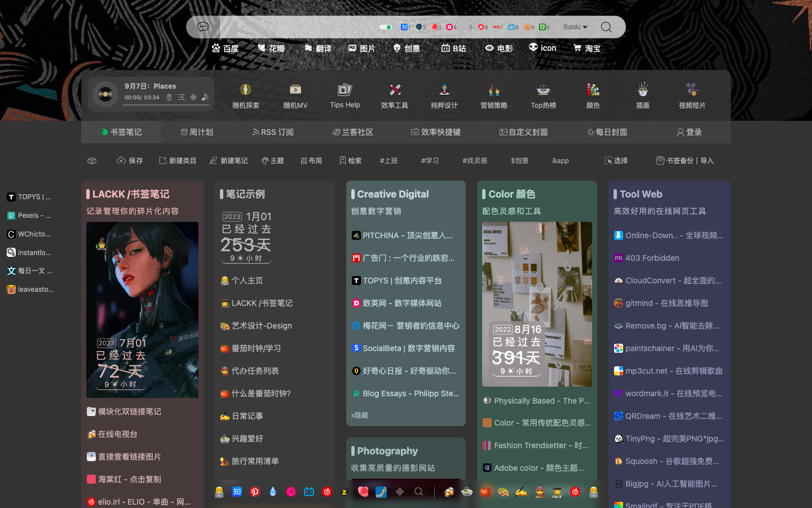Viewport: 812px width, 508px height.
Task: Click 新建笔记 button
Action: point(228,161)
